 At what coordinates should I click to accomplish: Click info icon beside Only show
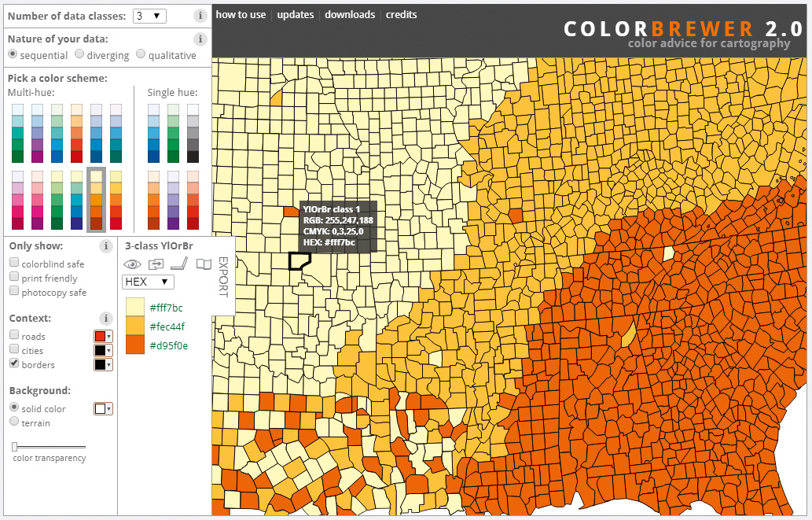click(x=105, y=245)
